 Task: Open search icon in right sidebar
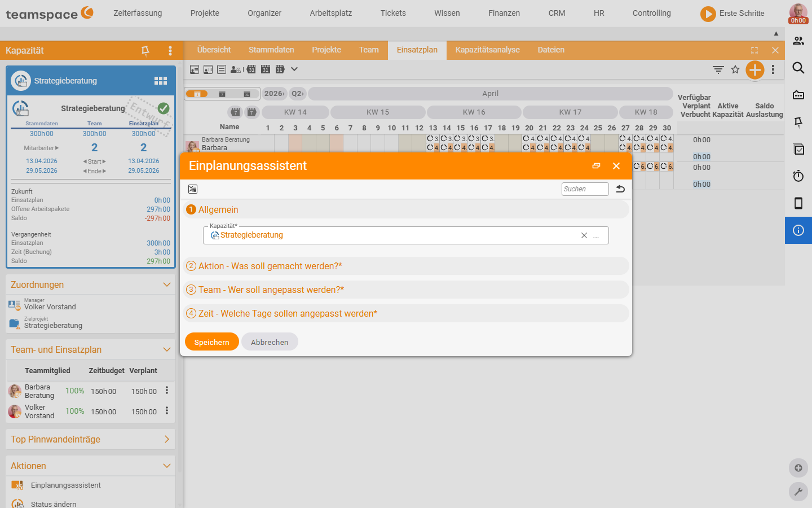[798, 68]
